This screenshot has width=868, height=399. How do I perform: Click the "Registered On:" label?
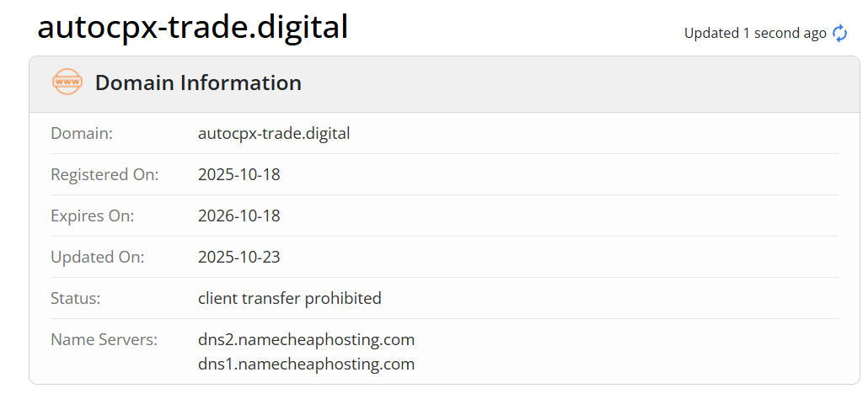(104, 175)
